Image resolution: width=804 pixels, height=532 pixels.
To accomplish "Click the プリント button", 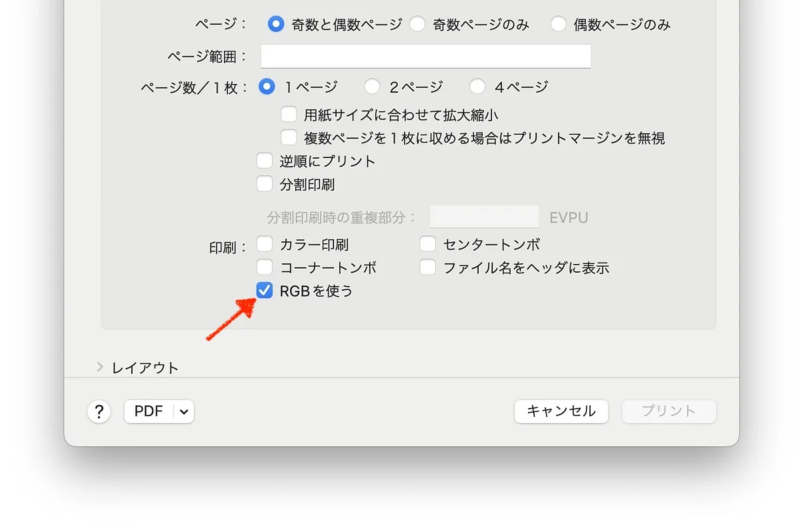I will (x=669, y=411).
